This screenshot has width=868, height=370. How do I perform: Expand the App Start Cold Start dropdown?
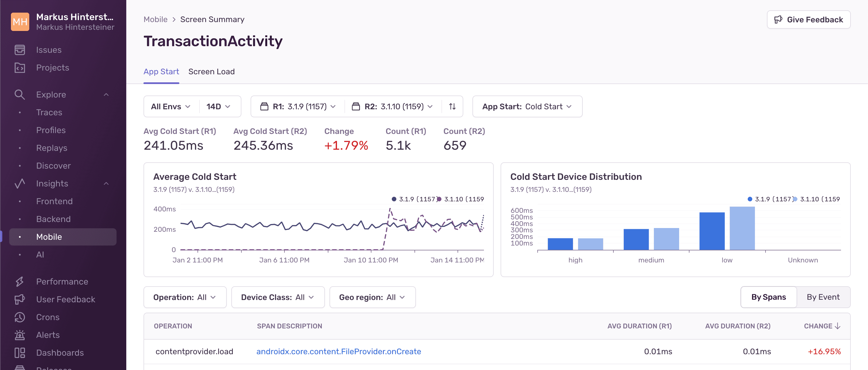527,106
